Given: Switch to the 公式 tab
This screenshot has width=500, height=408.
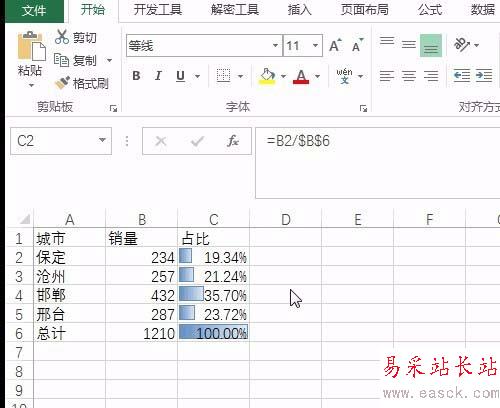Looking at the screenshot, I should tap(430, 9).
